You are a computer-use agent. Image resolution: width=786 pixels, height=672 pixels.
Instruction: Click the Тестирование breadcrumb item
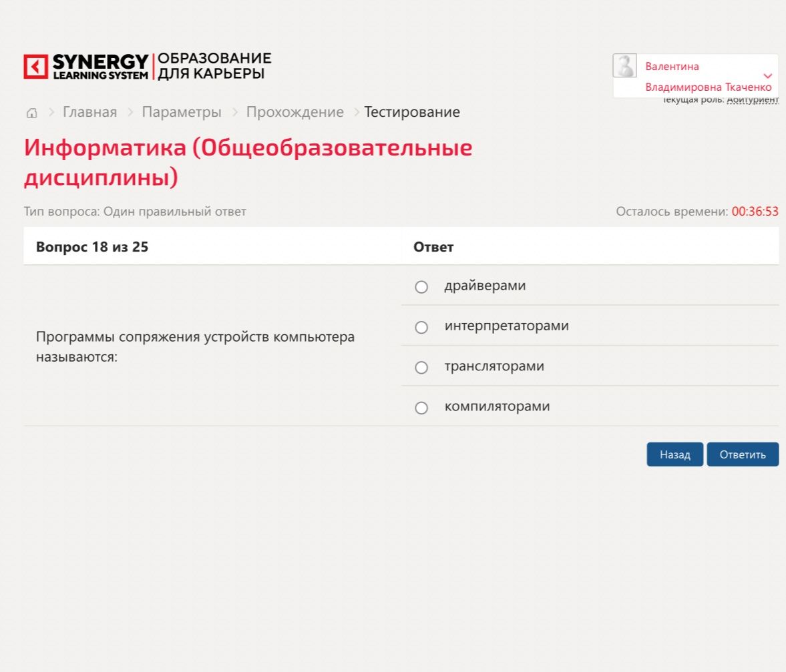point(412,112)
